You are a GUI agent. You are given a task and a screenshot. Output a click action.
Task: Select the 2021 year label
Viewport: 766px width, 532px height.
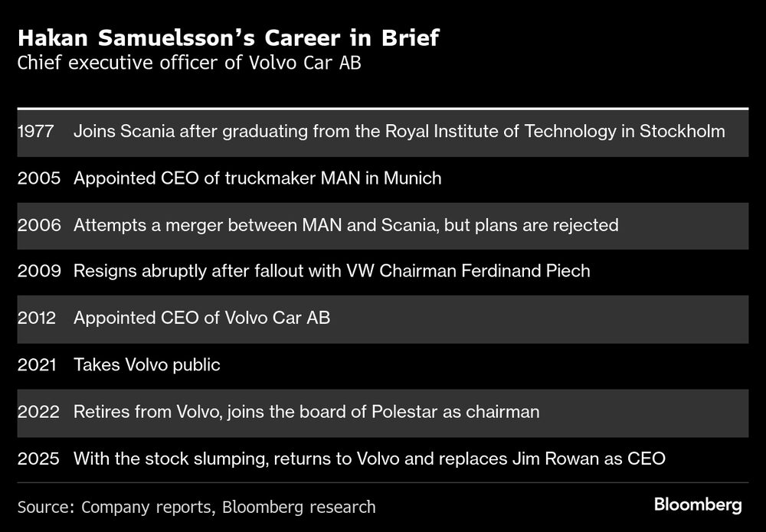36,365
